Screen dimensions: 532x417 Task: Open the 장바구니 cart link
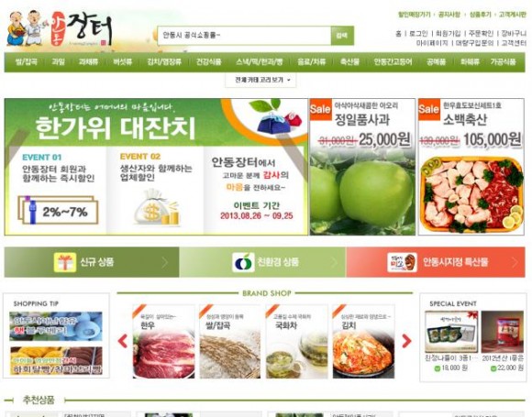[514, 33]
